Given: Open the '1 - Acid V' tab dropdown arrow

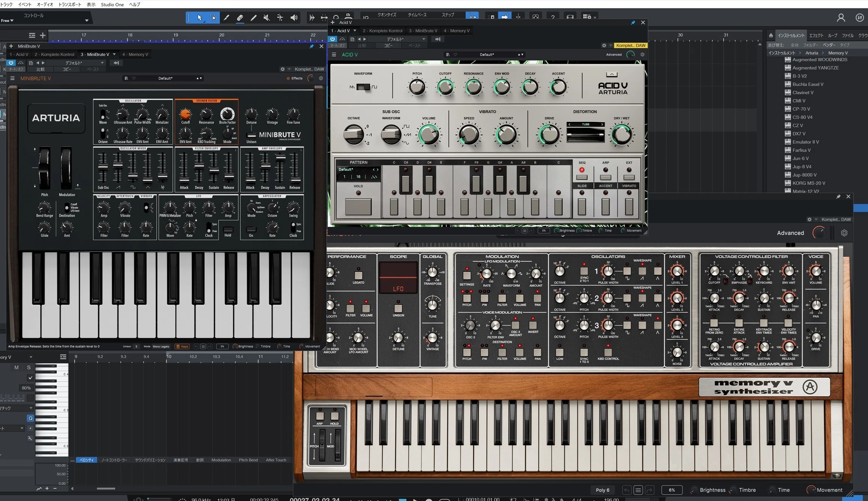Looking at the screenshot, I should (355, 31).
